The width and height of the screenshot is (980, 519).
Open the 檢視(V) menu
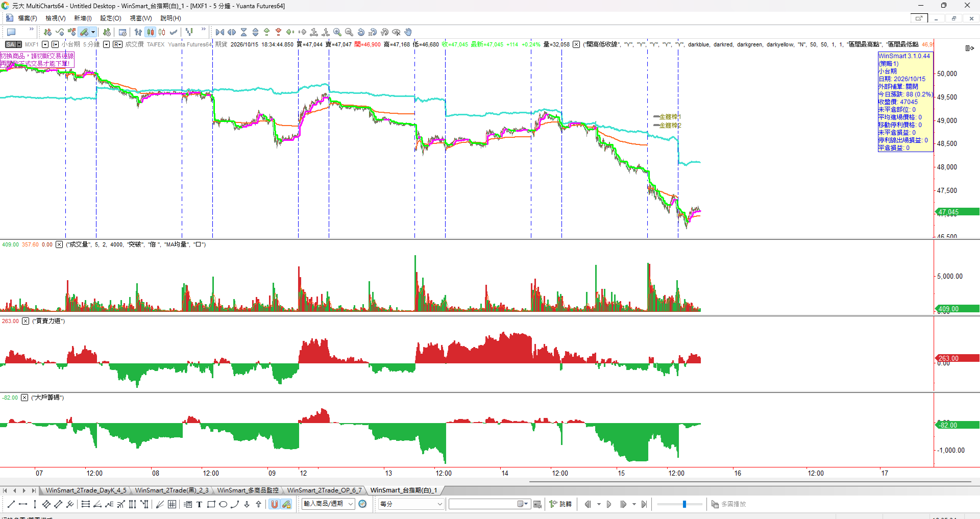[x=56, y=18]
